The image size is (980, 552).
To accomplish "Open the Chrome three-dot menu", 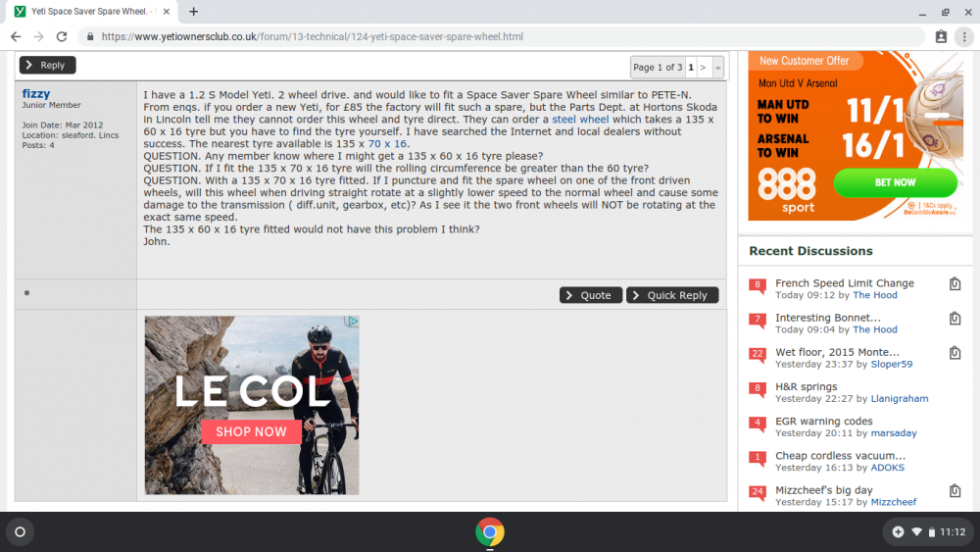I will tap(964, 37).
